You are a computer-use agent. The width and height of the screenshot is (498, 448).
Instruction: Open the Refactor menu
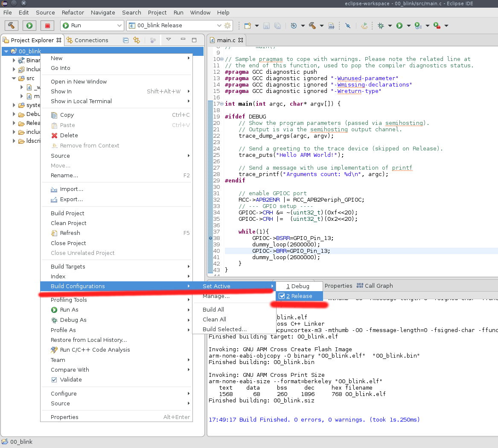tap(73, 12)
